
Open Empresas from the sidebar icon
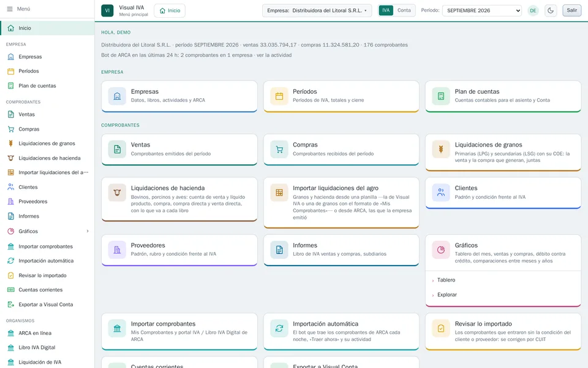(11, 56)
